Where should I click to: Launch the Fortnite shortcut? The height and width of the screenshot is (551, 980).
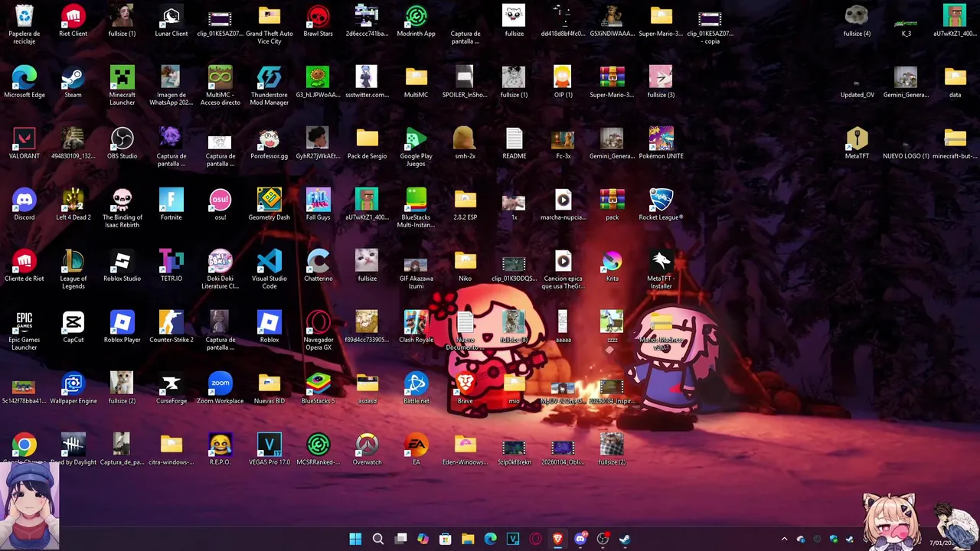coord(171,201)
